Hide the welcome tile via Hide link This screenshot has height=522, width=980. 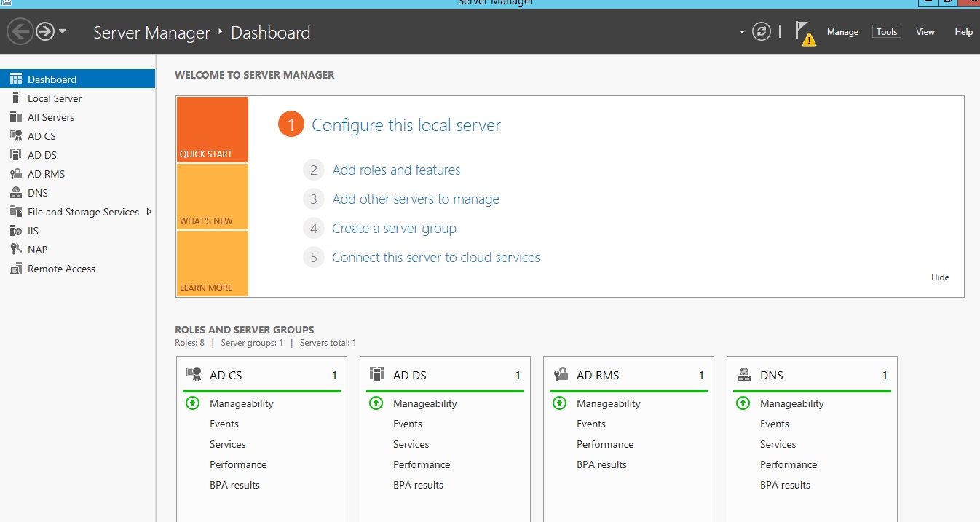pyautogui.click(x=940, y=277)
